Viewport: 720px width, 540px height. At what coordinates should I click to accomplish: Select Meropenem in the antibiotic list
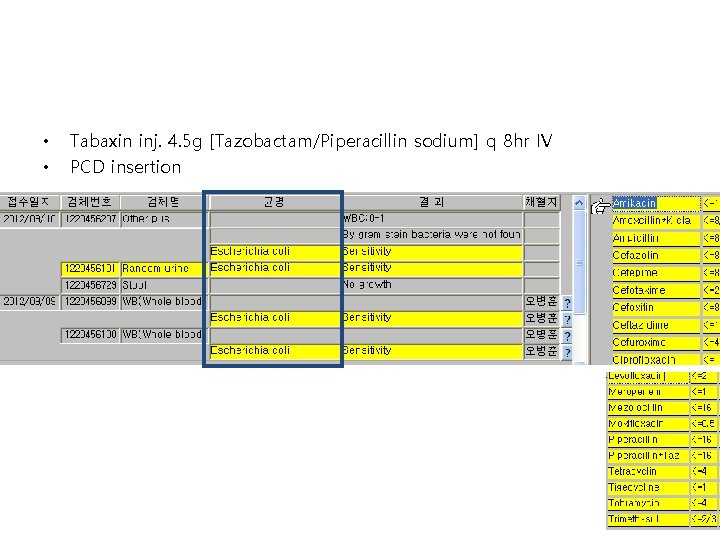648,392
